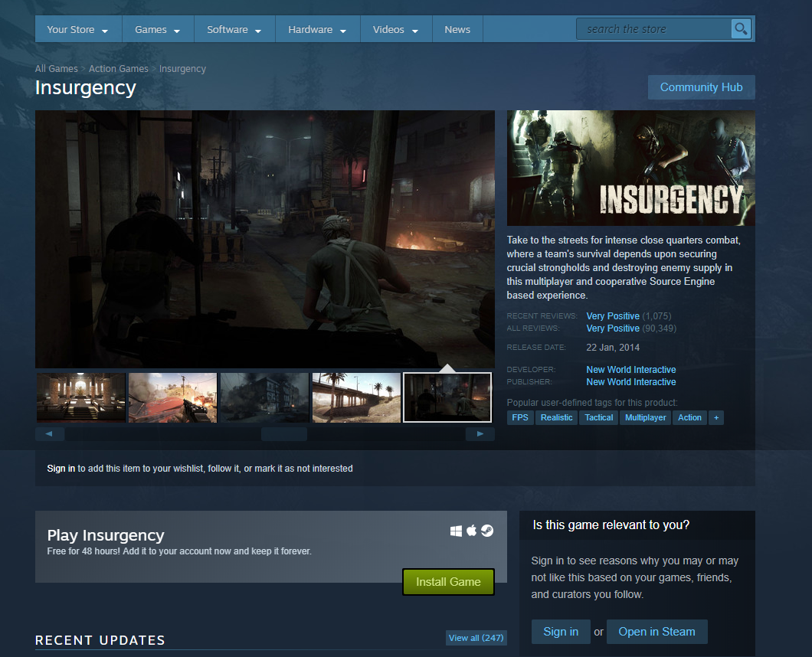The width and height of the screenshot is (812, 657).
Task: Click the Sign in button in sidebar
Action: pyautogui.click(x=561, y=632)
